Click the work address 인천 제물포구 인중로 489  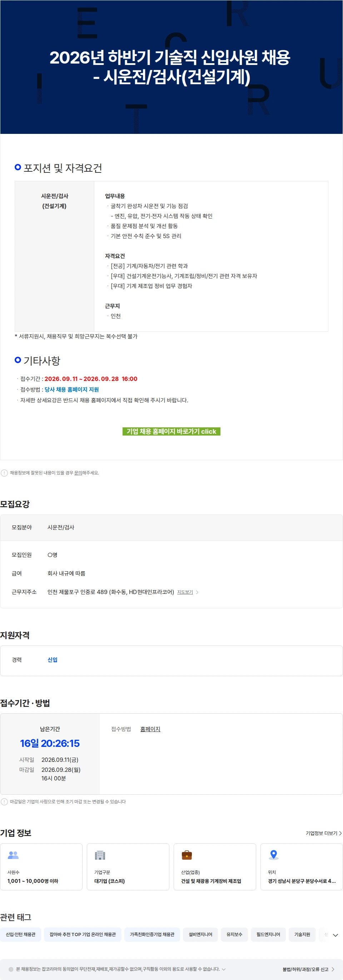pos(110,592)
